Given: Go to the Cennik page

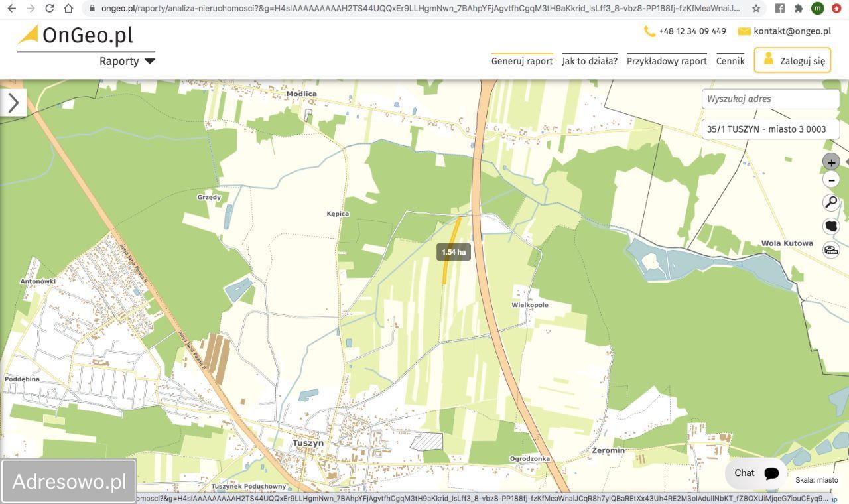Looking at the screenshot, I should (x=730, y=61).
